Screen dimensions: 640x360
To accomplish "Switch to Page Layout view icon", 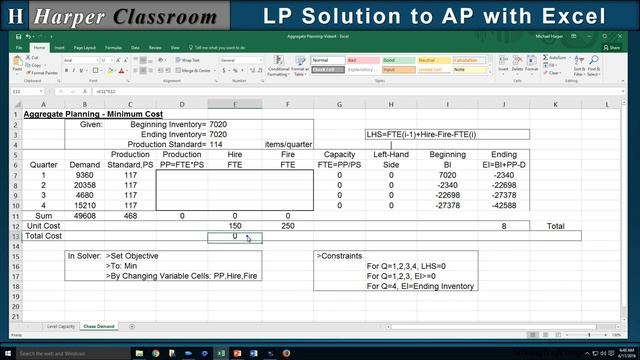I will 545,335.
